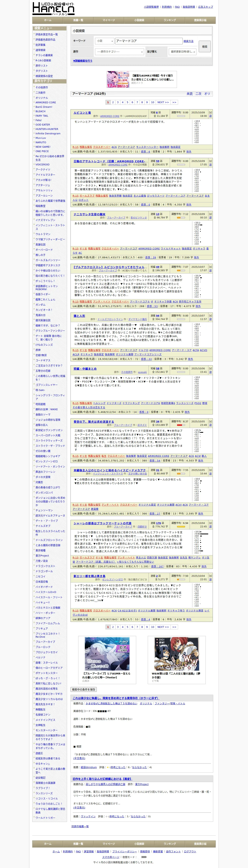This screenshot has height=868, width=248.
Task: Open ホーム in top navigation bar
Action: pos(48,20)
